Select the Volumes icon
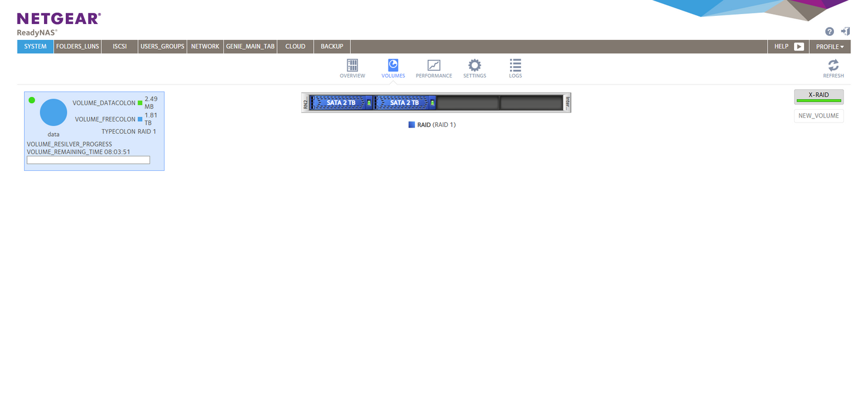The height and width of the screenshot is (411, 868). [393, 66]
